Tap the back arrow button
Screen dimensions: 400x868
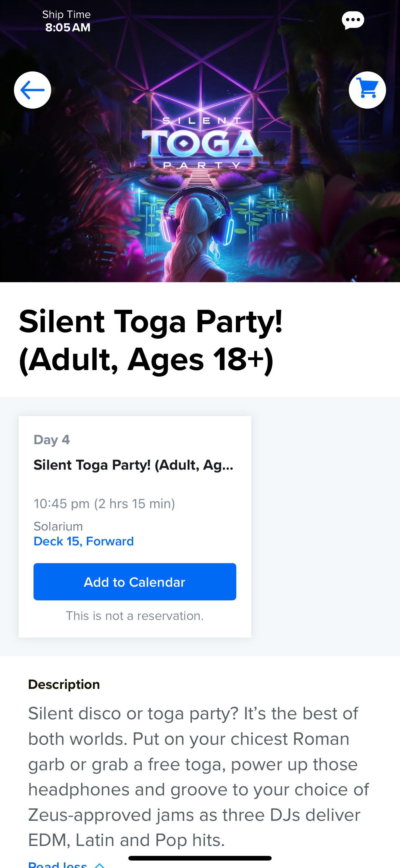tap(32, 90)
